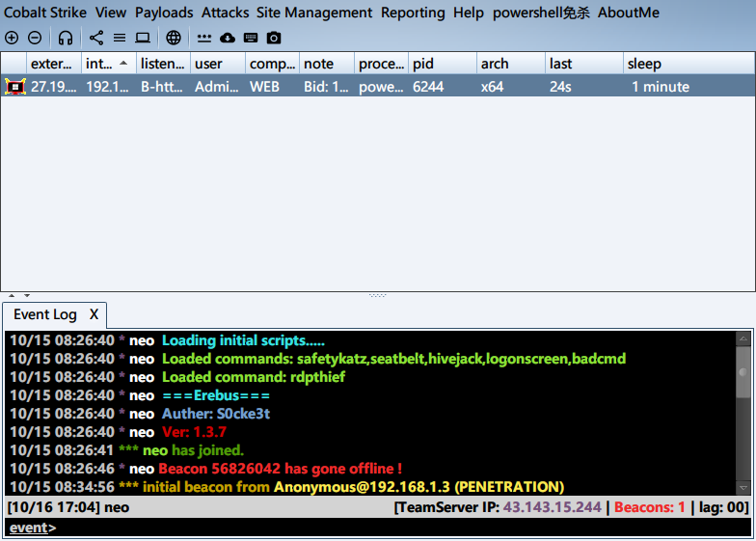
Task: Click the beacon computer icon in row
Action: [x=15, y=87]
